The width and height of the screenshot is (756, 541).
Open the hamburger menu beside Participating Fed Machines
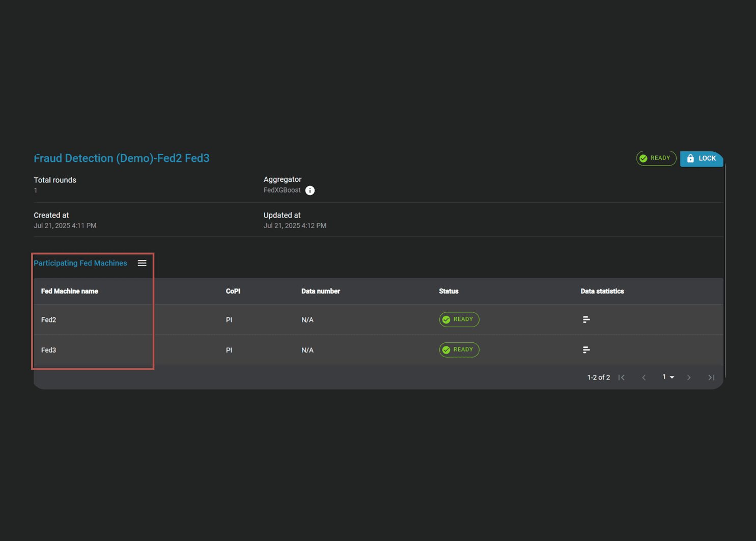(x=142, y=263)
